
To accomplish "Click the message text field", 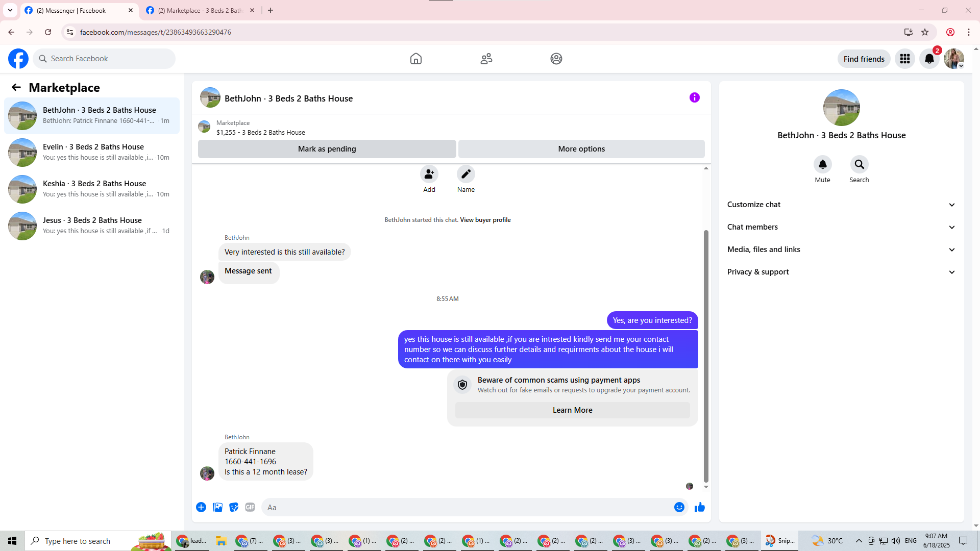I will (467, 507).
